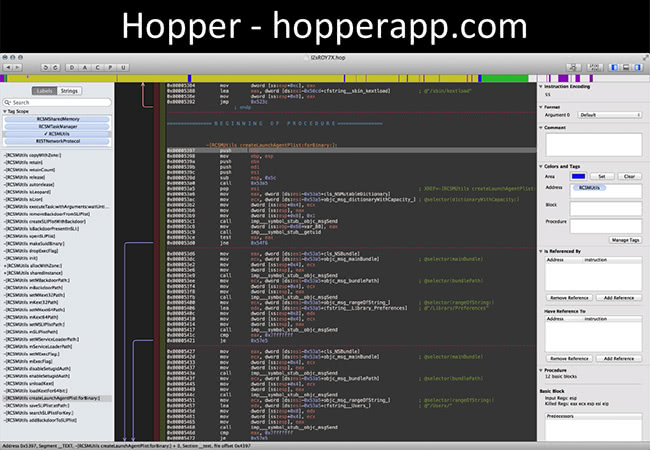Click Remove Reference under Is Referenced By
Viewport: 650px width, 450px height.
pyautogui.click(x=569, y=298)
